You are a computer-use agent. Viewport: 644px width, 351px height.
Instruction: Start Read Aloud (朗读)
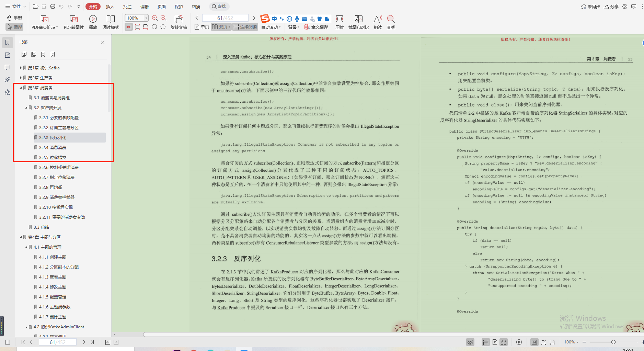click(378, 22)
